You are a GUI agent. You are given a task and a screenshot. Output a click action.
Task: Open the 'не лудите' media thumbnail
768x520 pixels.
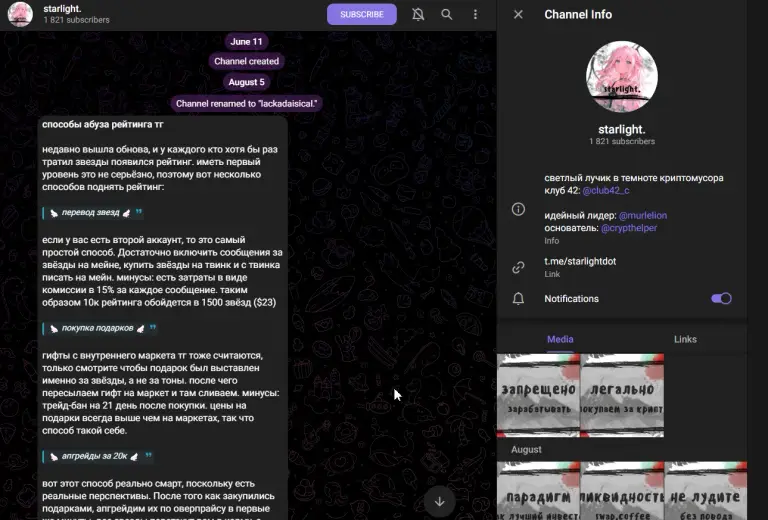click(706, 490)
